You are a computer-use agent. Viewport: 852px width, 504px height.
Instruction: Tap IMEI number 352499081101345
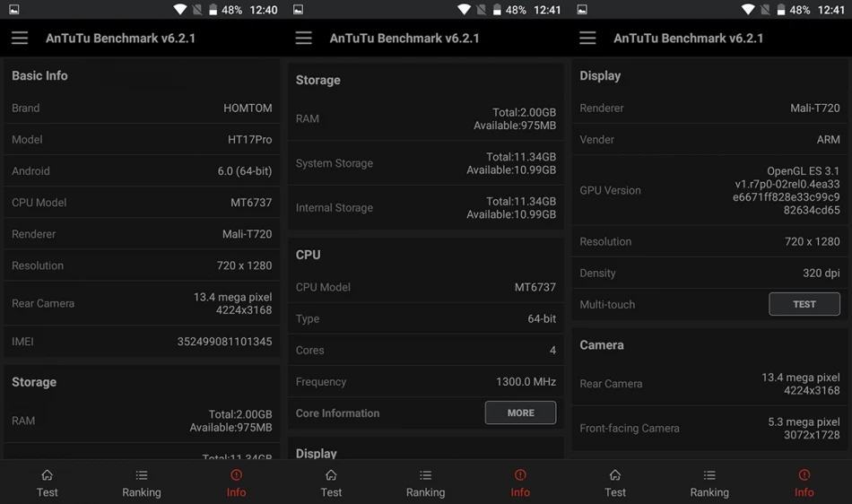coord(224,342)
